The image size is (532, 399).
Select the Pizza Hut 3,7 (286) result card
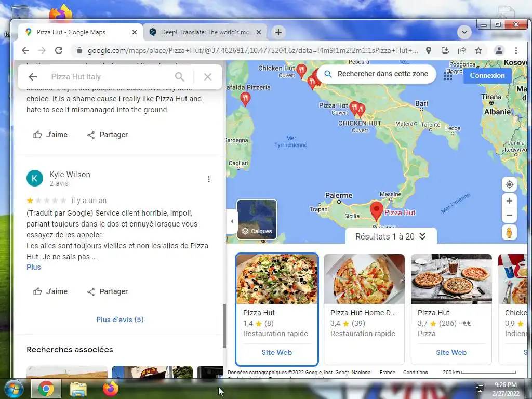[x=451, y=309]
